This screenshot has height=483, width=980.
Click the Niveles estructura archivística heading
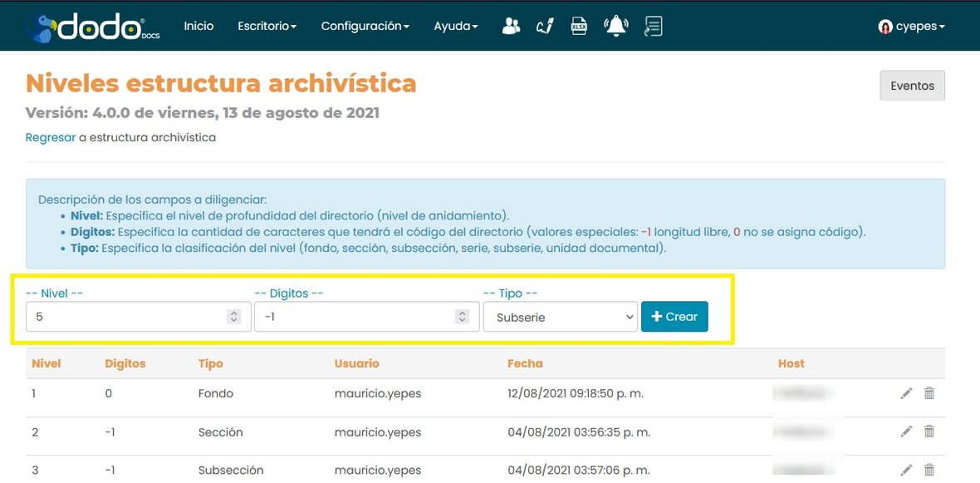[x=221, y=82]
